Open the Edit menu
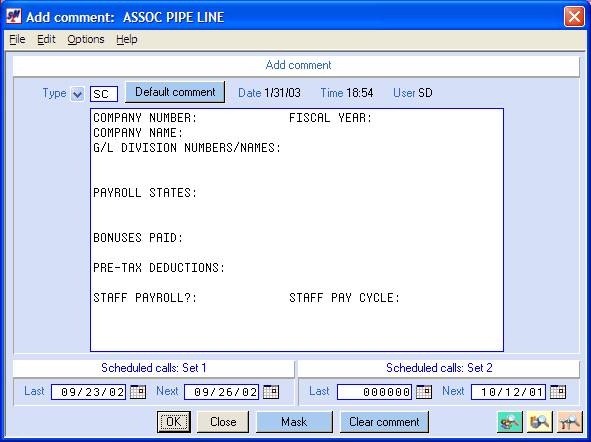 [46, 39]
